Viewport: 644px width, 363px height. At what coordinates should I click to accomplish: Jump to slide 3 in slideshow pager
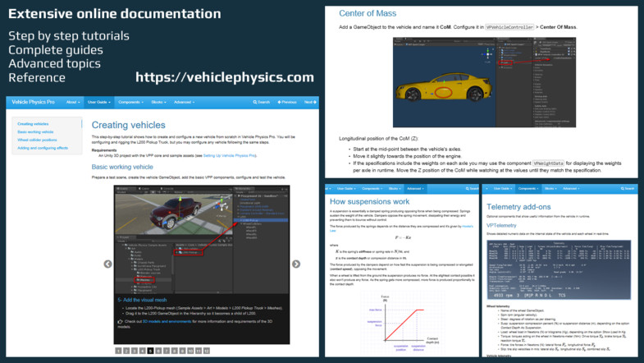[x=135, y=351]
